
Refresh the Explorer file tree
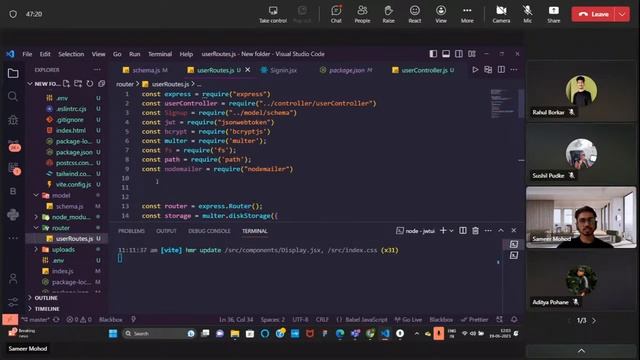[x=90, y=84]
